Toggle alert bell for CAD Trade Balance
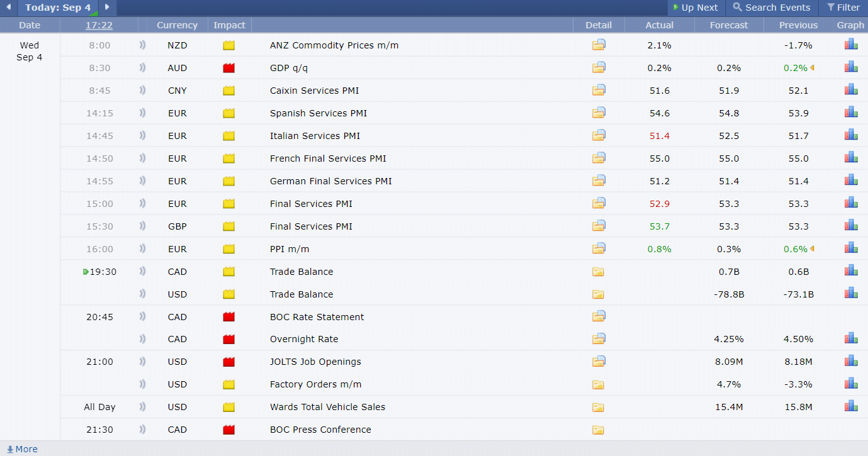The width and height of the screenshot is (868, 456). (x=142, y=272)
